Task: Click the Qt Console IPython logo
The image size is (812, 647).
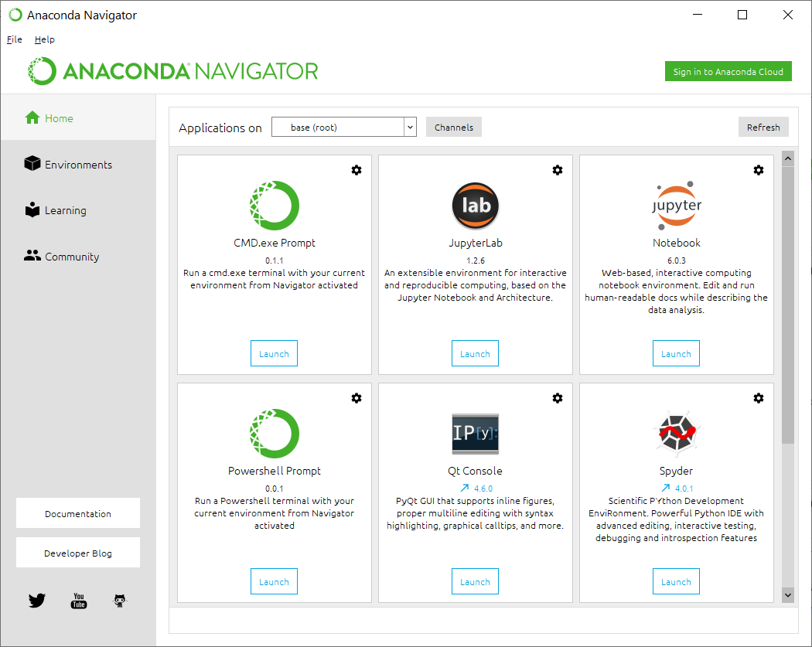Action: click(x=475, y=434)
